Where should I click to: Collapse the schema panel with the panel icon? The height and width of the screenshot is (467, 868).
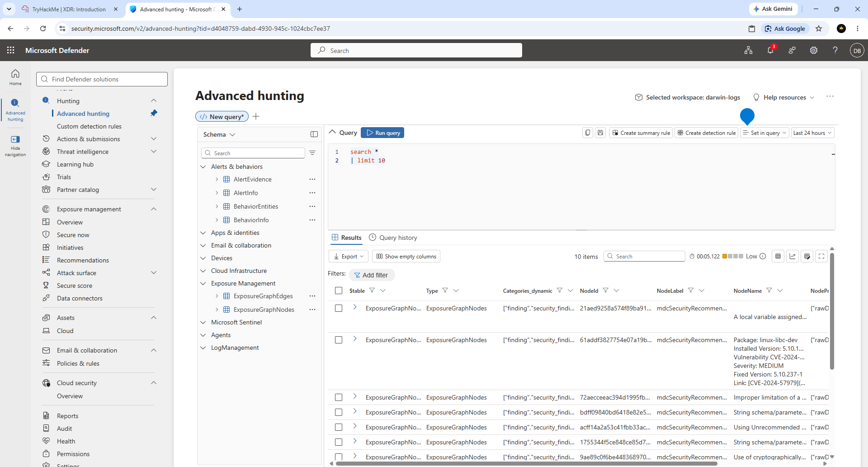(314, 134)
